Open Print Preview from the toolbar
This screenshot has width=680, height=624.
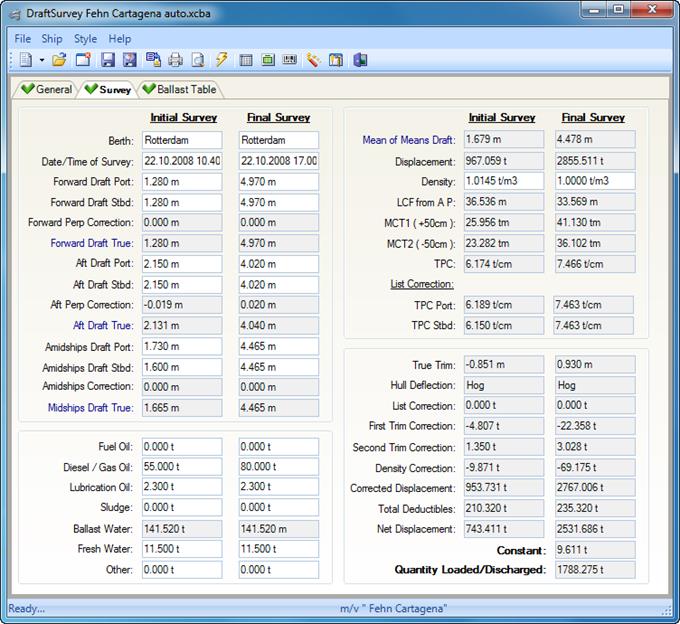tap(198, 60)
